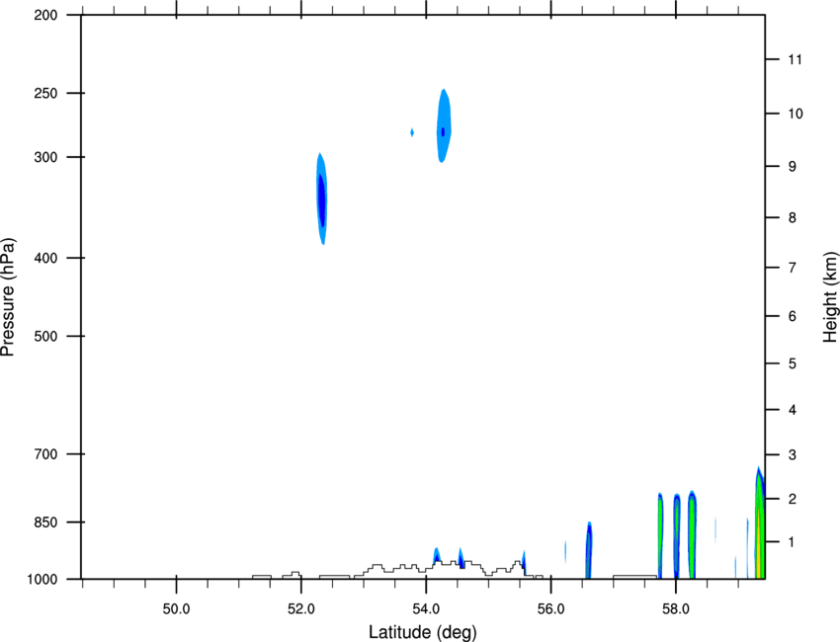The image size is (840, 642).
Task: Click the 1 km height label
Action: [792, 542]
